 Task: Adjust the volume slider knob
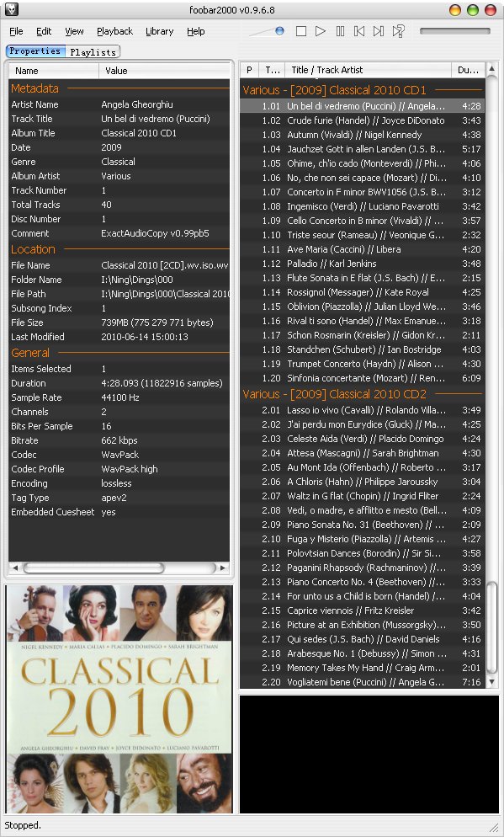point(279,31)
